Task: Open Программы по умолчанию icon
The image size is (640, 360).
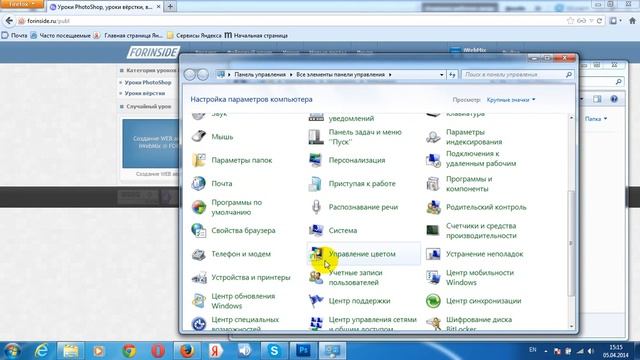Action: 199,207
